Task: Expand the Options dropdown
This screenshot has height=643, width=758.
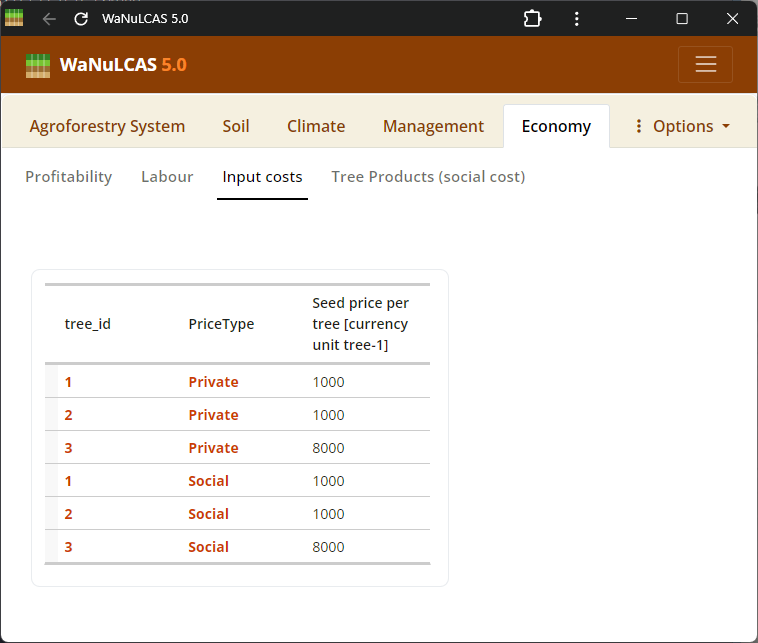Action: coord(682,126)
